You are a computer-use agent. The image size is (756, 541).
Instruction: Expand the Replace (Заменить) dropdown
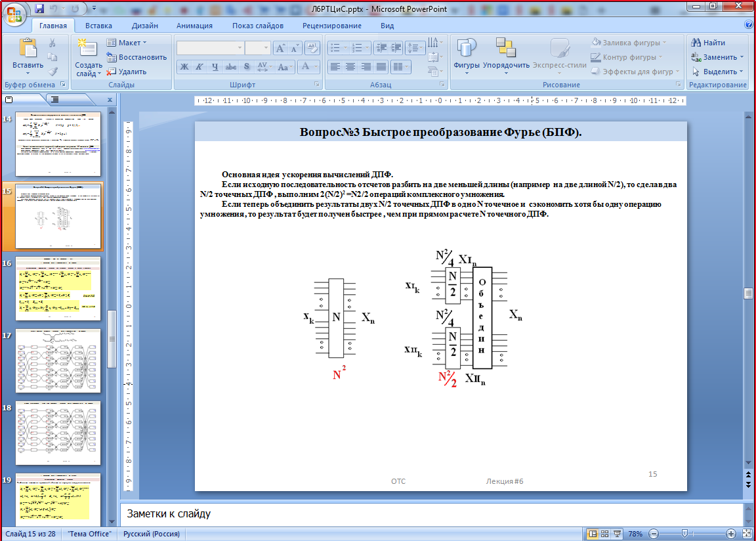click(742, 57)
